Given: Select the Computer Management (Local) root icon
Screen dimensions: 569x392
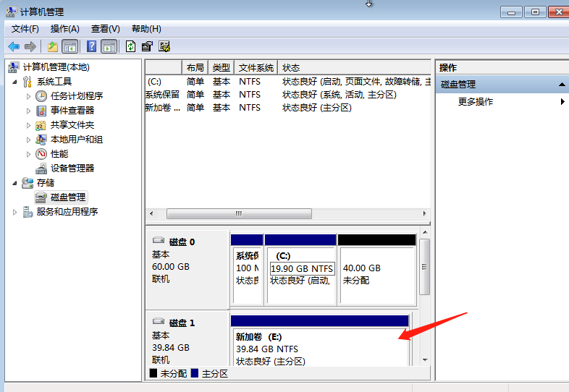Looking at the screenshot, I should click(14, 67).
